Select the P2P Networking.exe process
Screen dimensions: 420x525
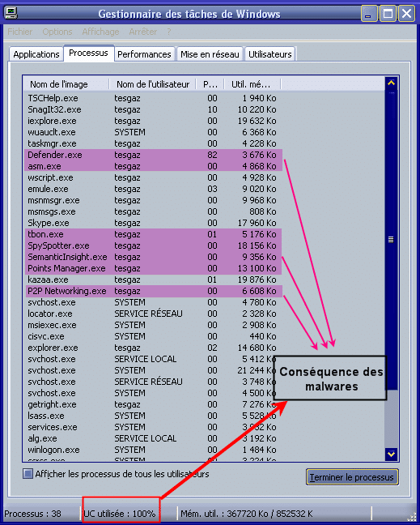(x=154, y=291)
